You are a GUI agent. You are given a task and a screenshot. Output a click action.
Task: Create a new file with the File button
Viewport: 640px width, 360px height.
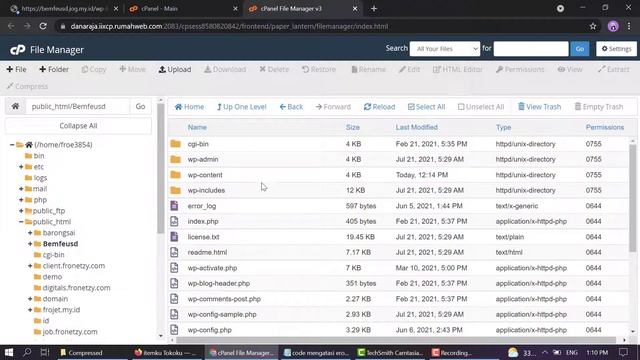(16, 69)
